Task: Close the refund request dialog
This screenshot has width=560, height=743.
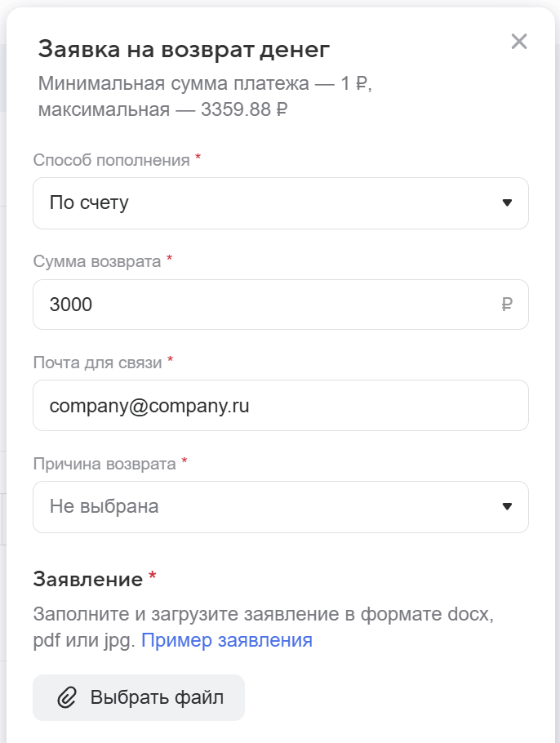Action: coord(518,42)
